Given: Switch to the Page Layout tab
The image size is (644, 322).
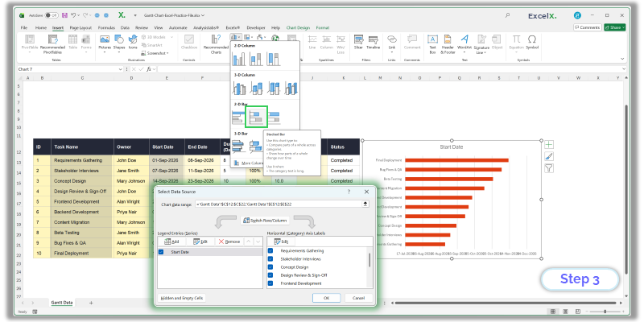Looking at the screenshot, I should 80,28.
